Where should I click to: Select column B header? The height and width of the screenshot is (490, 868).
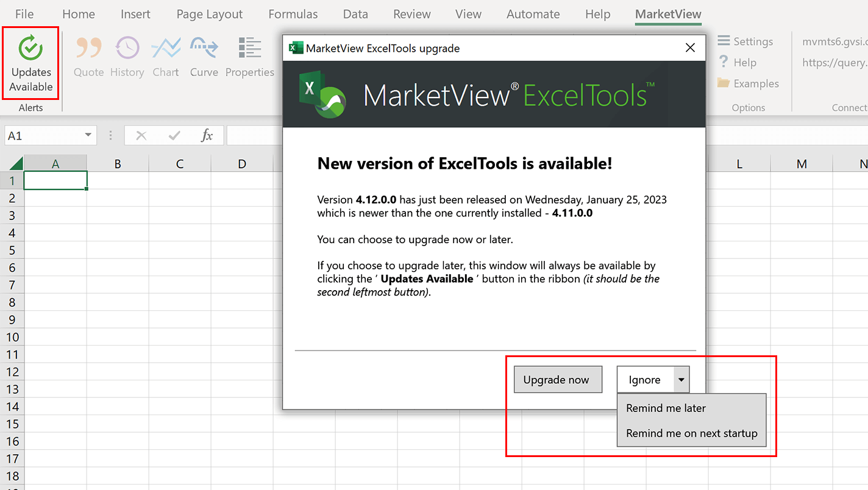[118, 163]
